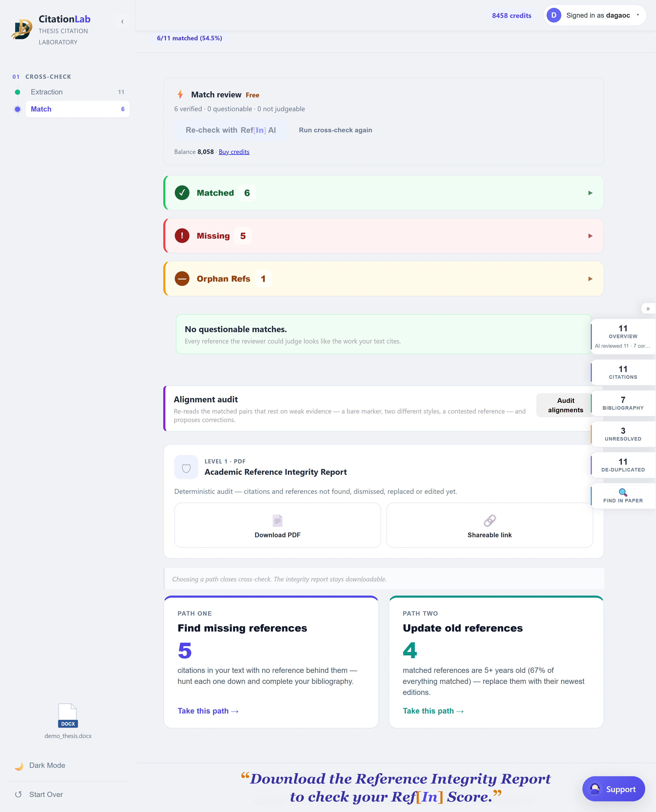Expand the Missing 5 section
Image resolution: width=656 pixels, height=812 pixels.
coord(383,236)
